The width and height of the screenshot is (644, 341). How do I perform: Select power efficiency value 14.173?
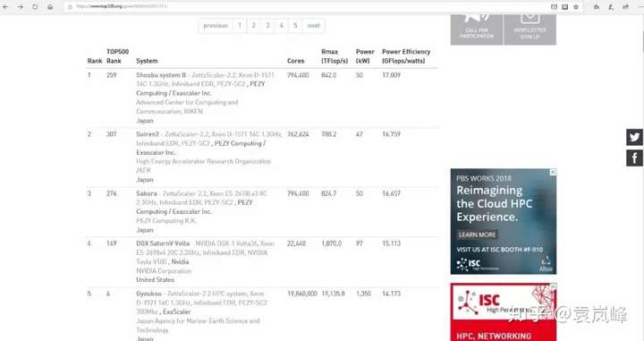tap(391, 294)
